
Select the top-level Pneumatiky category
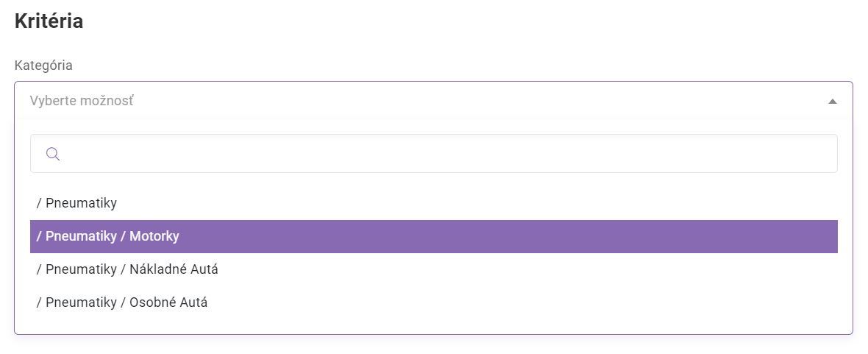click(77, 202)
